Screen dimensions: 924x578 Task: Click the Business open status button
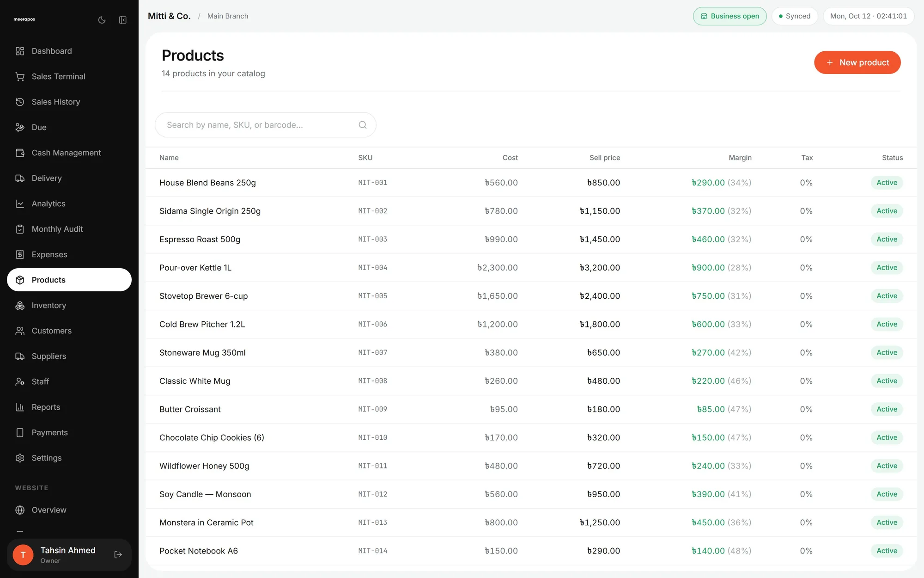coord(729,16)
